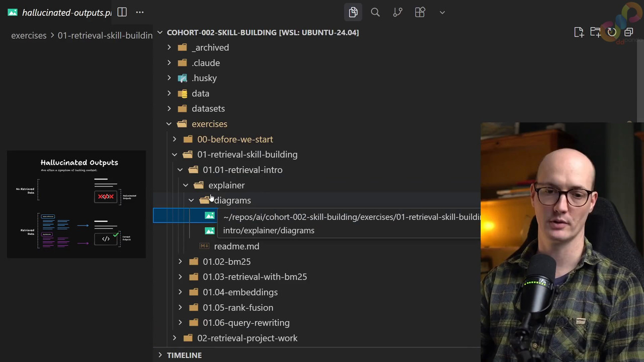Expand the .claude folder
This screenshot has width=644, height=362.
coord(169,63)
